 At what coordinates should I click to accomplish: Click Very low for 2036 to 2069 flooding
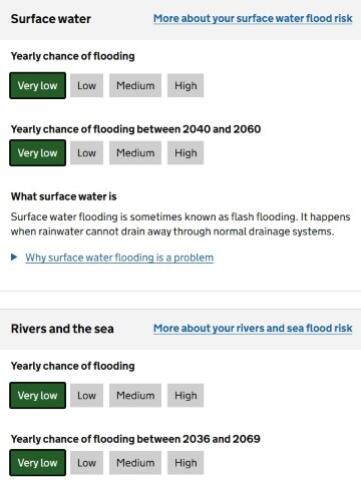pyautogui.click(x=38, y=463)
